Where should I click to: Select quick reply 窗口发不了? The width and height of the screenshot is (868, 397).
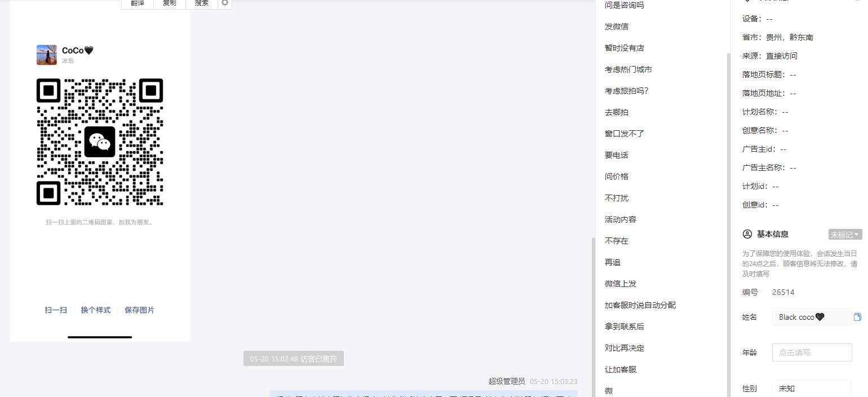625,134
